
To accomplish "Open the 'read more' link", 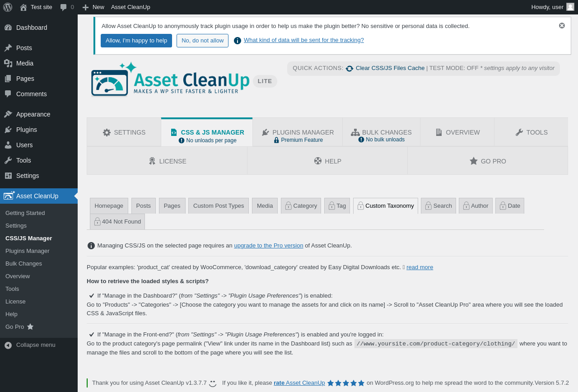I will coord(420,267).
